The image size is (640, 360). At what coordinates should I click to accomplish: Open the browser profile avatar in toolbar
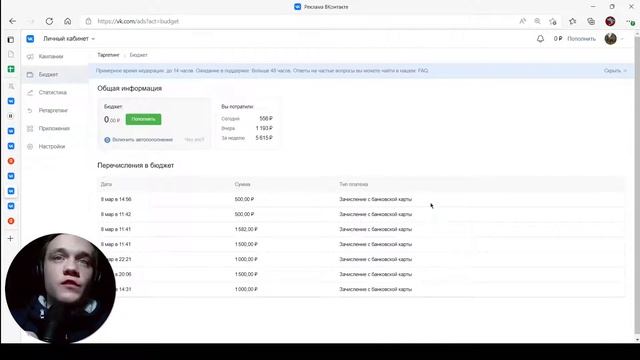point(610,21)
